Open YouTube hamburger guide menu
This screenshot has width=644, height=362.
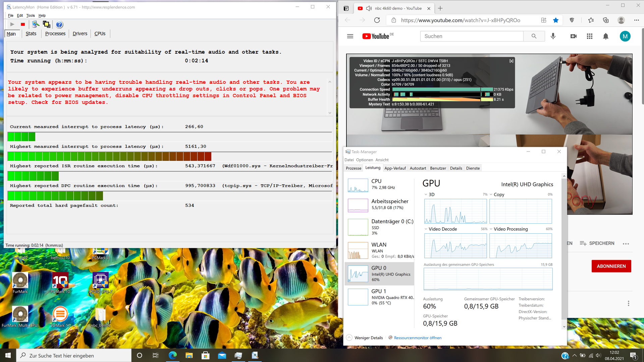pos(350,36)
